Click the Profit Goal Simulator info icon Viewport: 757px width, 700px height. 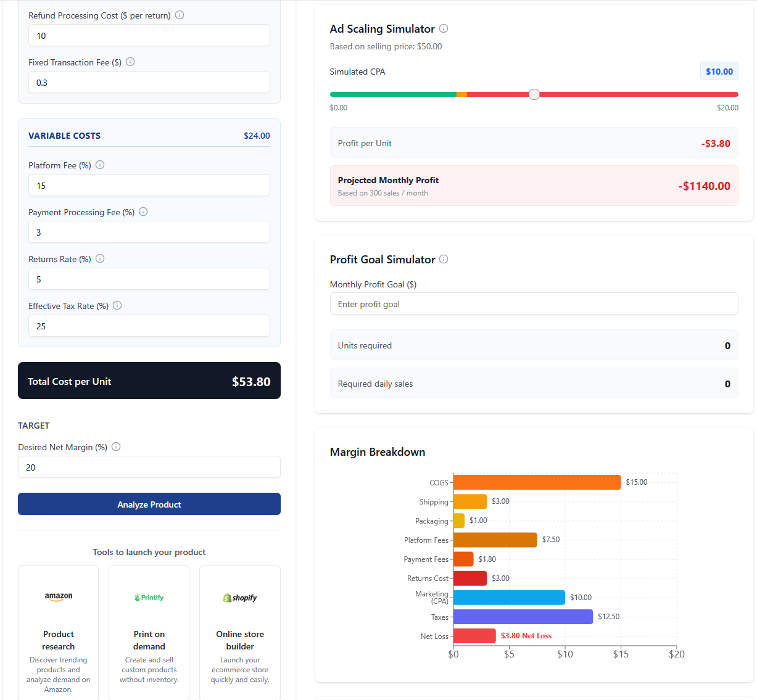tap(443, 259)
